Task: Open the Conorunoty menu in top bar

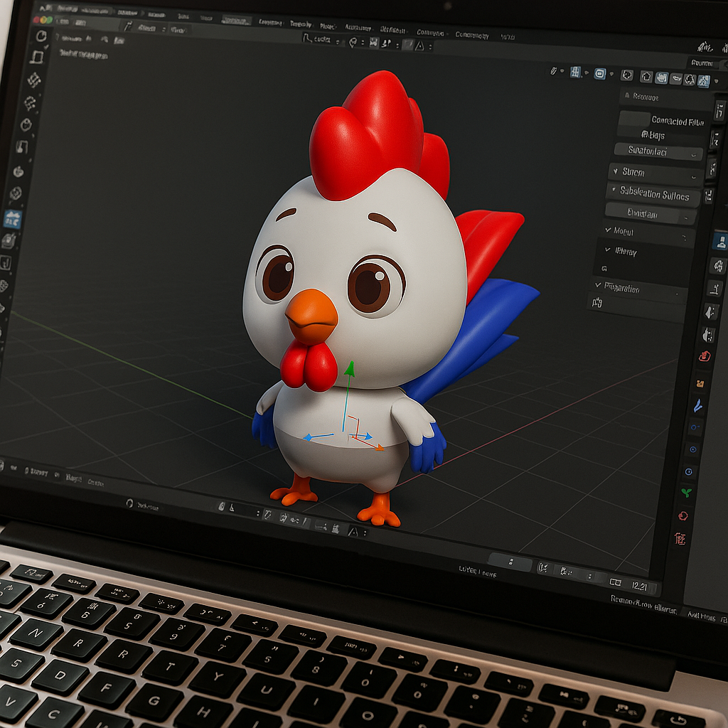Action: tap(472, 35)
